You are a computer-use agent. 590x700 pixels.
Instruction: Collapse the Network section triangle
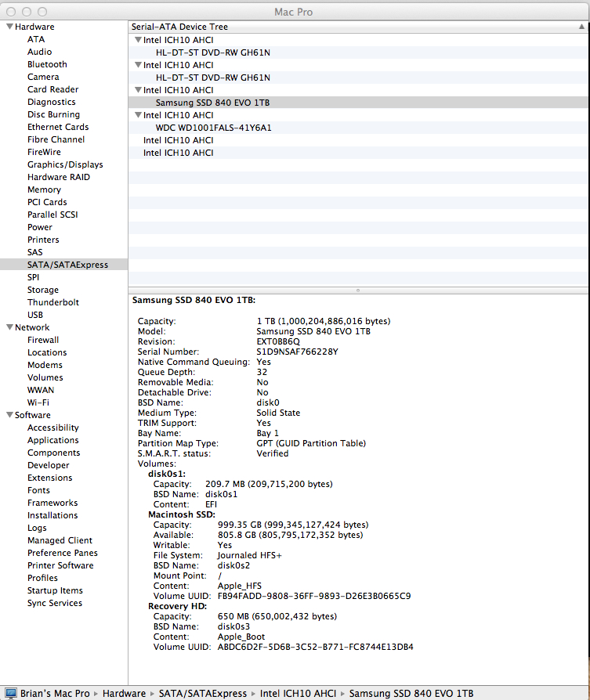9,327
